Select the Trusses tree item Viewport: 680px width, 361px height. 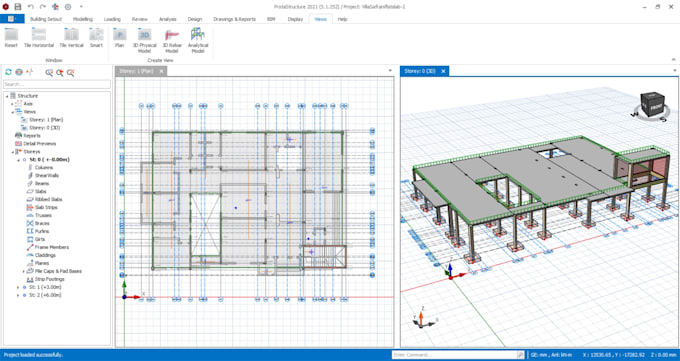tap(43, 215)
